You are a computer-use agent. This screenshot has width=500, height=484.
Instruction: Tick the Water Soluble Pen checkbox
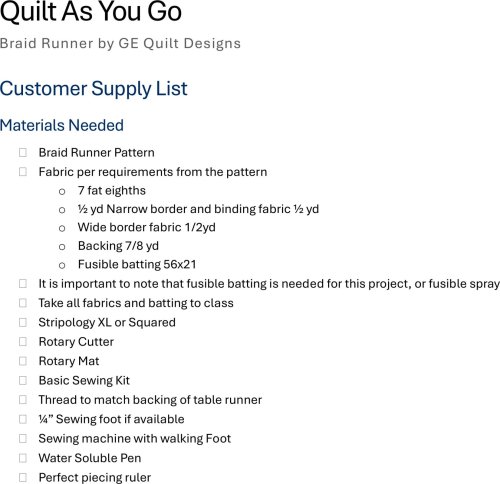tap(23, 458)
